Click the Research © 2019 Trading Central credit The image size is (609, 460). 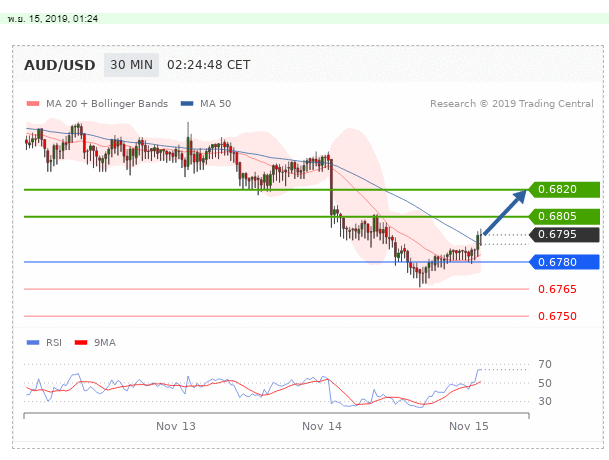tap(512, 104)
